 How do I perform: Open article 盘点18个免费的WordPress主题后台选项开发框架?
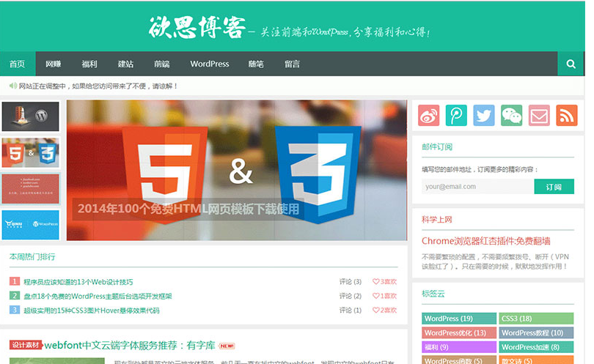tap(98, 296)
